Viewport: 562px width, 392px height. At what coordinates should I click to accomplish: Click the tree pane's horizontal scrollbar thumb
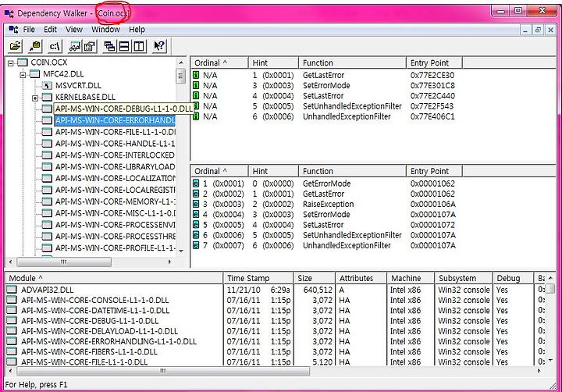pyautogui.click(x=64, y=262)
